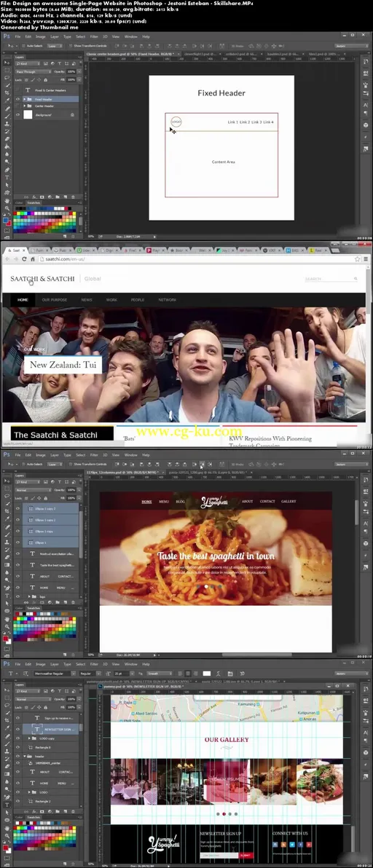Click Opacity value field in Fixed Header layers panel
The width and height of the screenshot is (373, 868).
click(71, 71)
